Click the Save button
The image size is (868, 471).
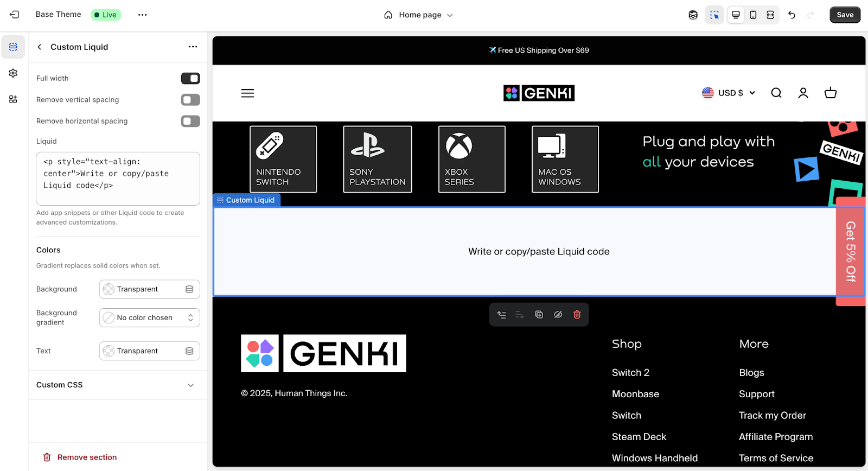point(845,15)
